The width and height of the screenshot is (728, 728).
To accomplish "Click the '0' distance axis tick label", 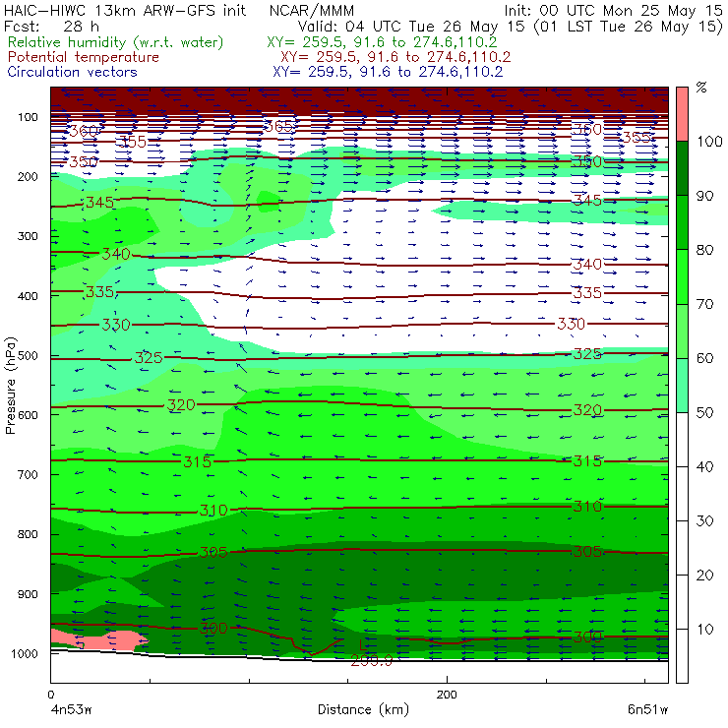I will point(51,695).
